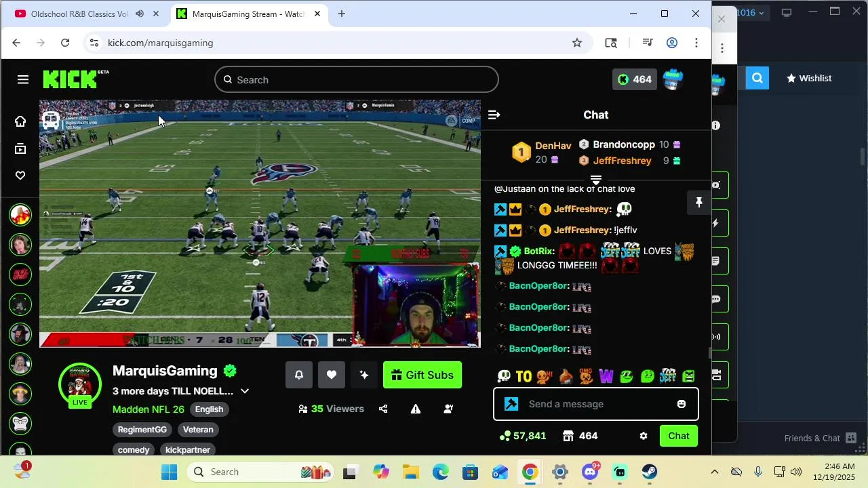Open Steam from the taskbar
Viewport: 868px width, 488px height.
[x=650, y=472]
